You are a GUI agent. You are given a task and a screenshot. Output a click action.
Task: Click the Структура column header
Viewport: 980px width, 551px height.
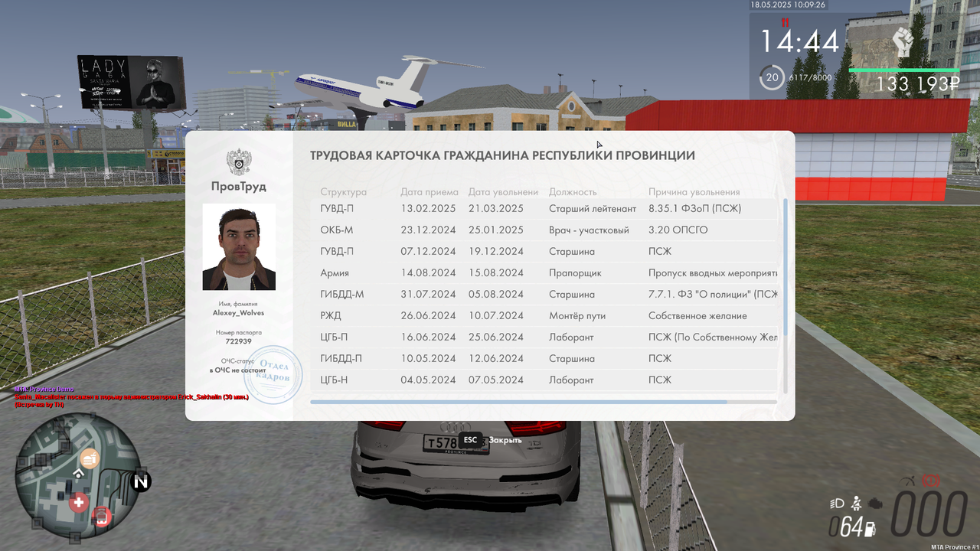344,192
